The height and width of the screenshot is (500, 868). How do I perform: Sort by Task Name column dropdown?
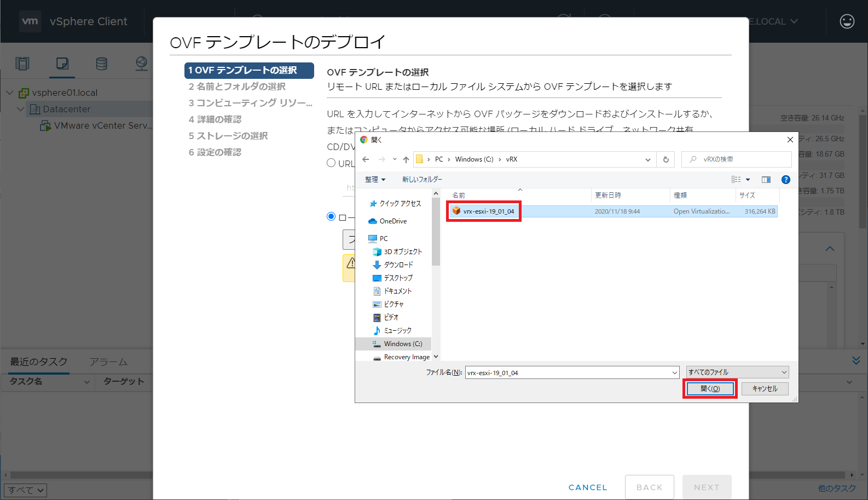tap(86, 382)
